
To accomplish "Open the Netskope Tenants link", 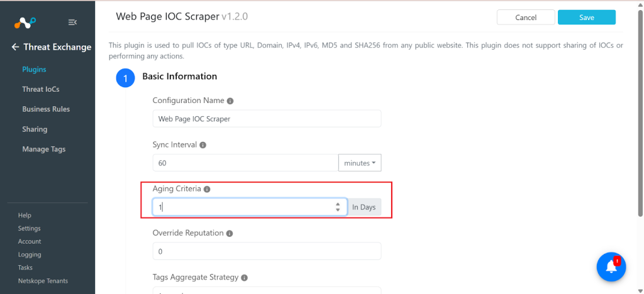I will pos(43,281).
